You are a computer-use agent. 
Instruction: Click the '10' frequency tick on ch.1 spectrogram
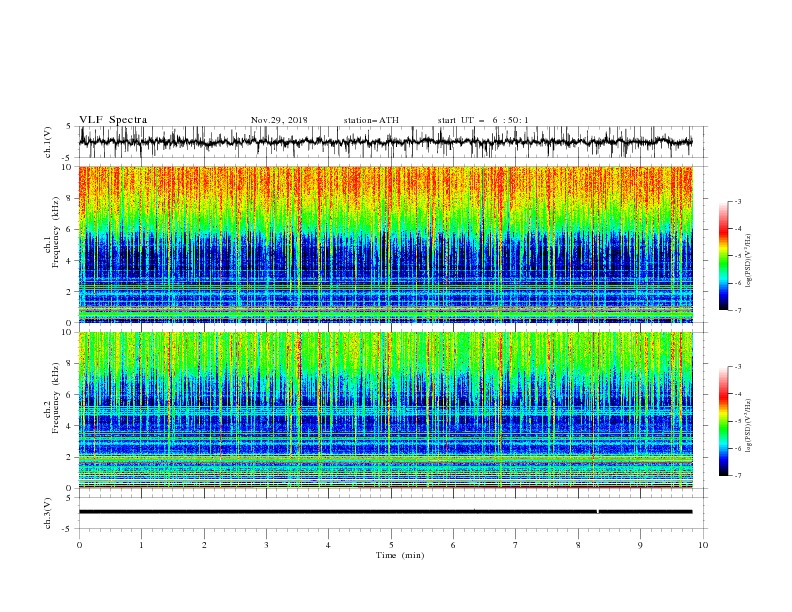pos(68,167)
